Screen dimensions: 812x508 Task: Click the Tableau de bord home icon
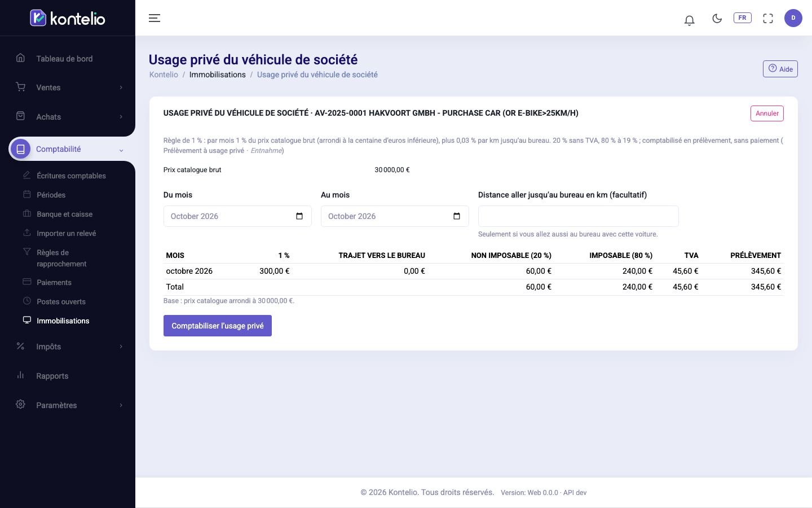(21, 58)
